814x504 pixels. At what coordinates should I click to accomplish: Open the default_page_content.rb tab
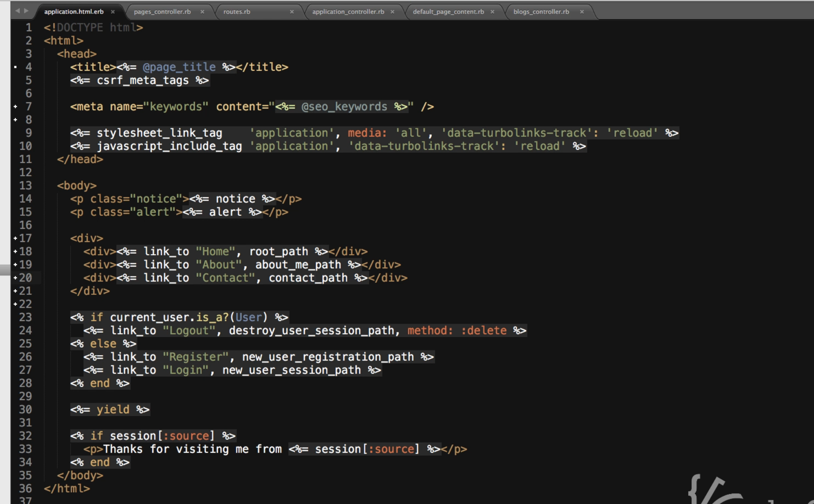pos(448,12)
